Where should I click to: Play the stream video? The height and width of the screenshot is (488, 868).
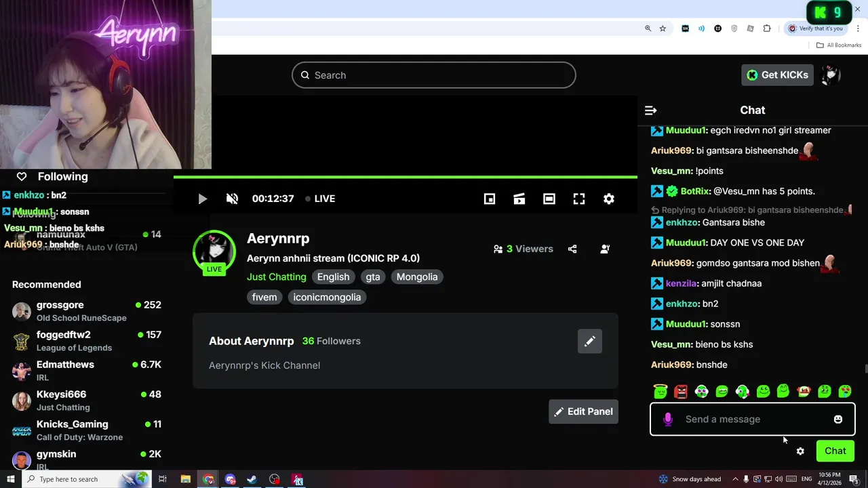tap(202, 199)
